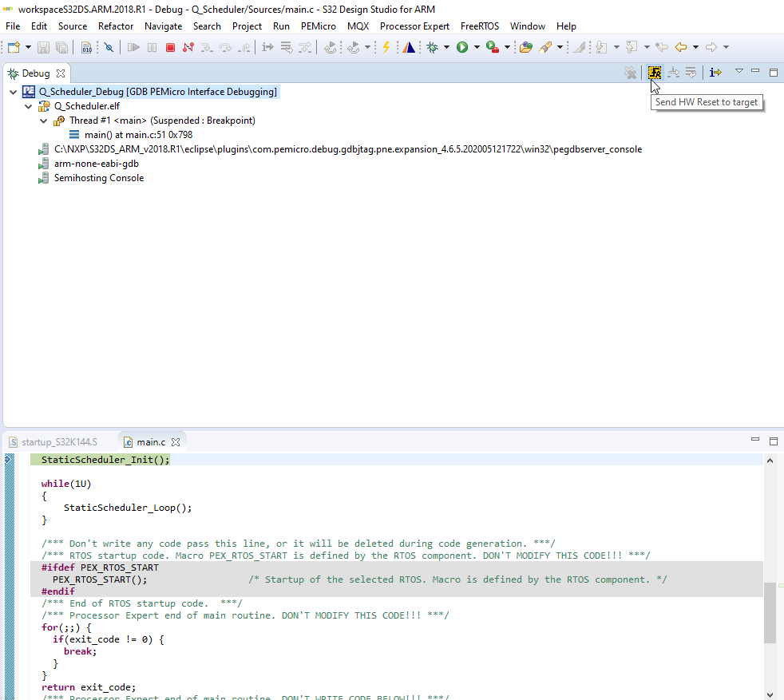Collapse the Q_Scheduler_Debug launch tree node
784x700 pixels.
(x=14, y=92)
